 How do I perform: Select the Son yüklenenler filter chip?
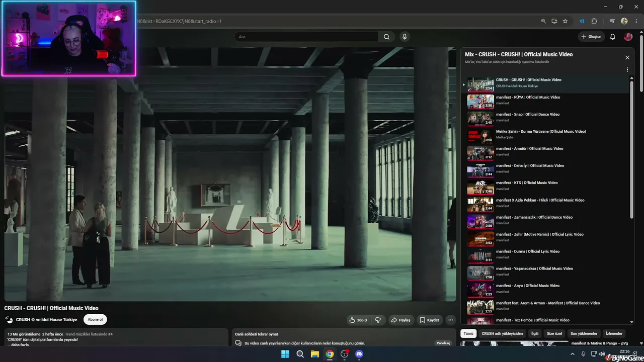click(584, 333)
